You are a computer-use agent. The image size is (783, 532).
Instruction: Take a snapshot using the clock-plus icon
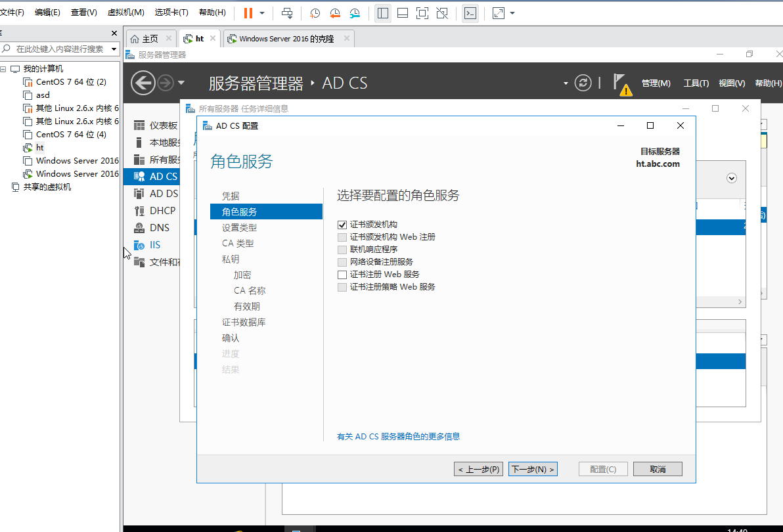click(x=315, y=14)
